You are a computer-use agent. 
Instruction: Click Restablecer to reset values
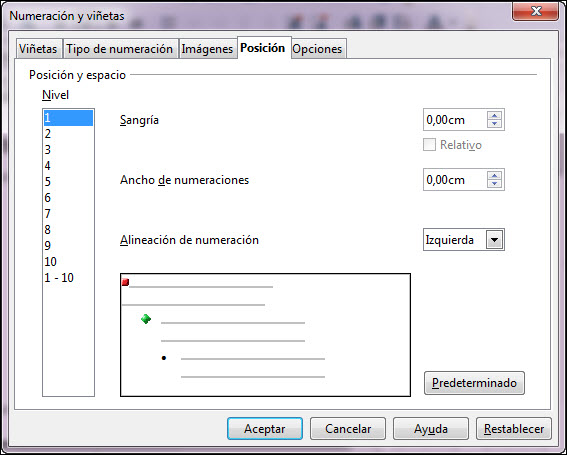pyautogui.click(x=514, y=429)
